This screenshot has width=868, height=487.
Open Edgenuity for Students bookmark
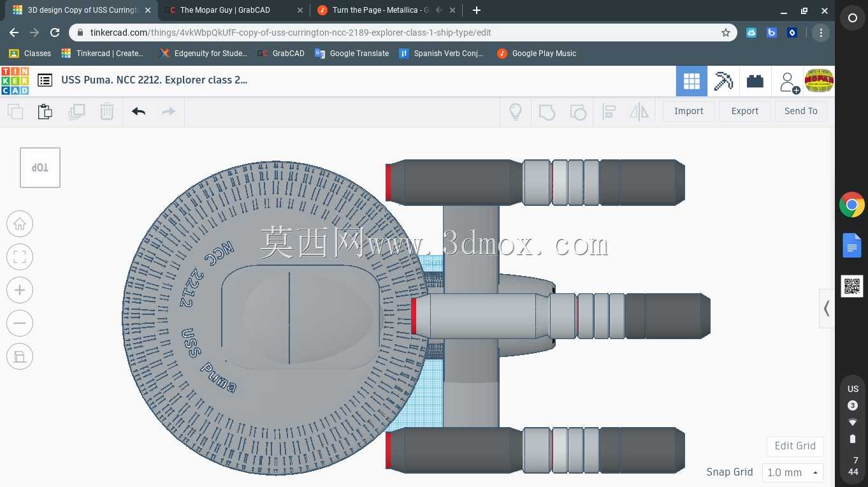coord(203,54)
